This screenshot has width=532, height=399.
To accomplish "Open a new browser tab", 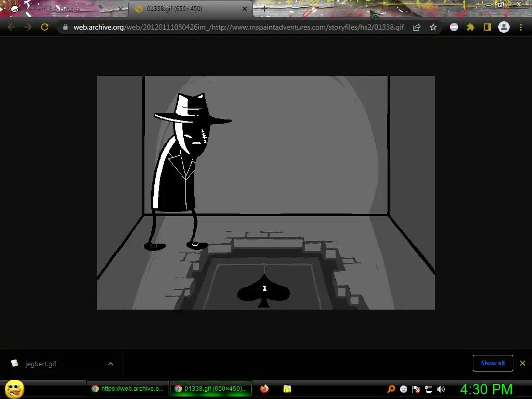I will coord(264,9).
